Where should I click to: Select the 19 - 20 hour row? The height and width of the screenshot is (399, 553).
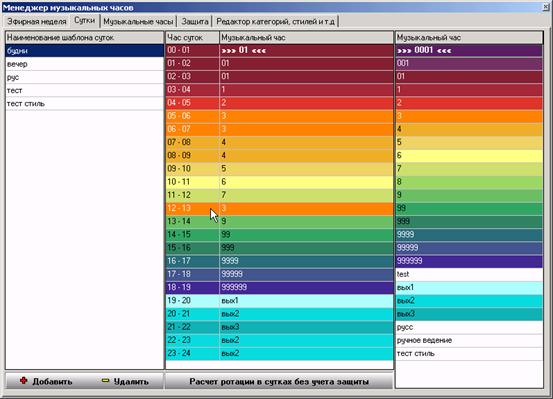[280, 301]
